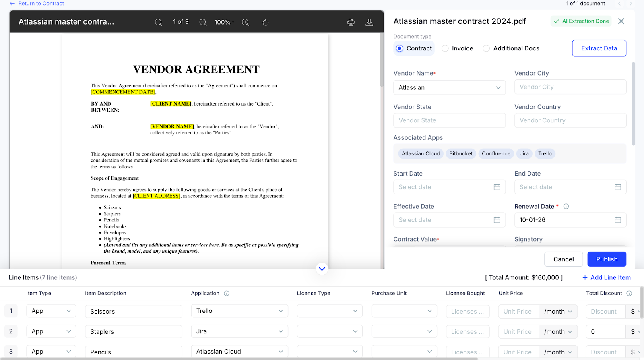This screenshot has width=644, height=360.
Task: Open Application dropdown showing Jira
Action: [x=239, y=331]
